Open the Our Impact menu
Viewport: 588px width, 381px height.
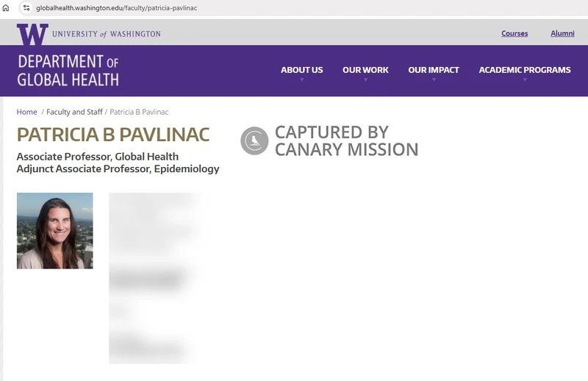pyautogui.click(x=434, y=70)
